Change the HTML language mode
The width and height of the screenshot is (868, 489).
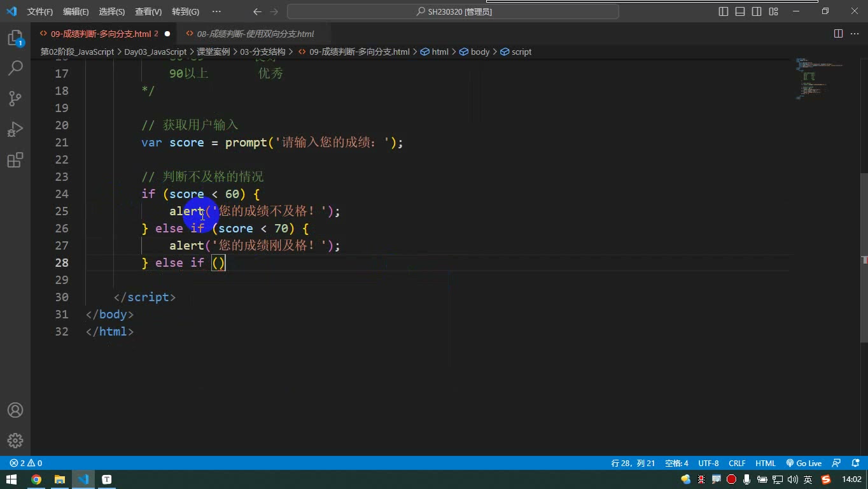[766, 464]
